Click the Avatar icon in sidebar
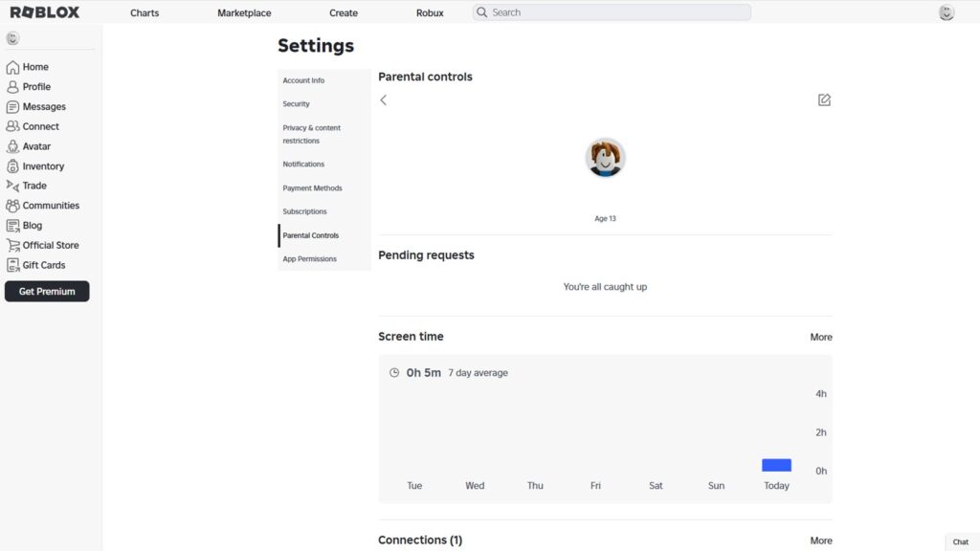Viewport: 980px width, 551px height. (x=12, y=146)
